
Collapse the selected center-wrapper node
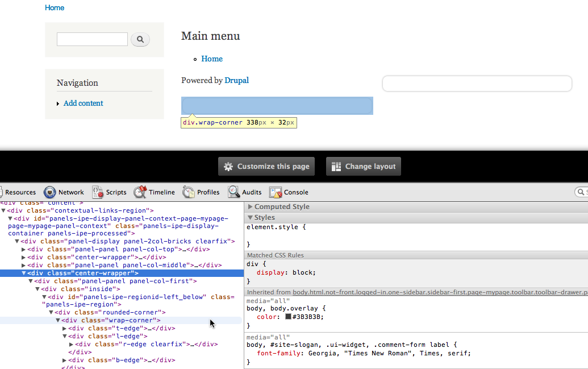(x=24, y=273)
